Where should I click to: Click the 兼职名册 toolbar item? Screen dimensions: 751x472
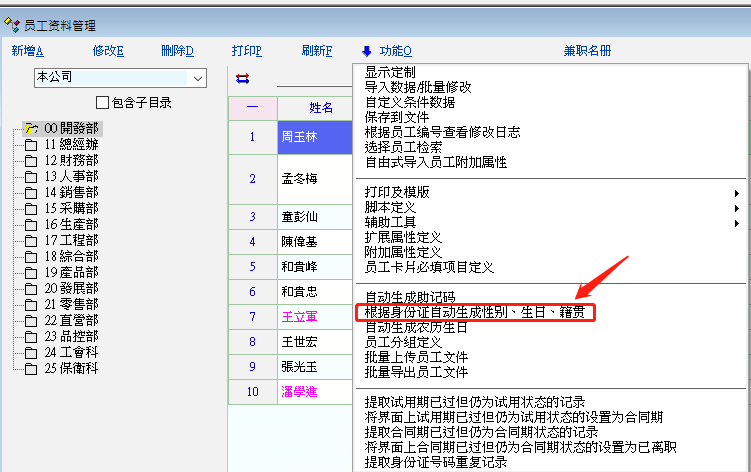(x=587, y=51)
